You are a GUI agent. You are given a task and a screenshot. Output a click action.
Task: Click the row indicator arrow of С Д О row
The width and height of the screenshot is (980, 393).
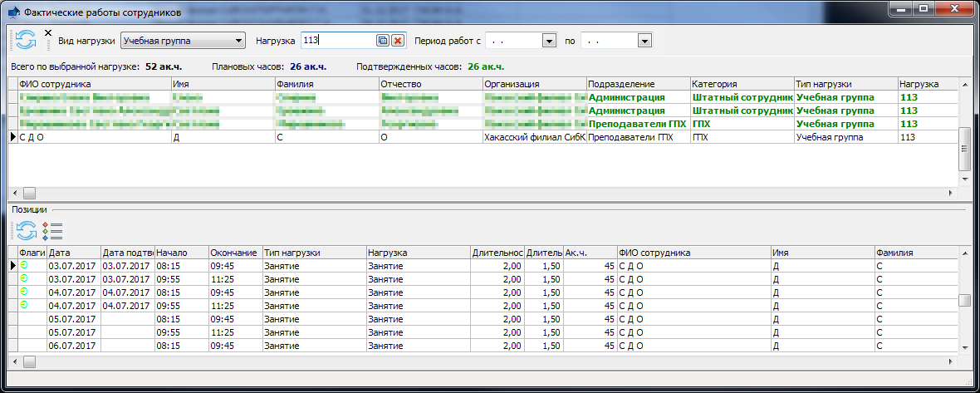pos(12,137)
